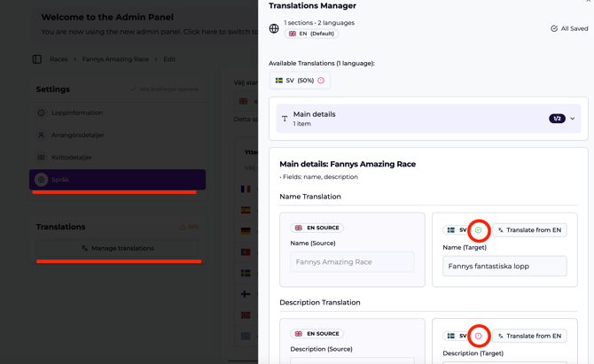Image resolution: width=594 pixels, height=364 pixels.
Task: Click the green check icon for Name translation
Action: (479, 230)
